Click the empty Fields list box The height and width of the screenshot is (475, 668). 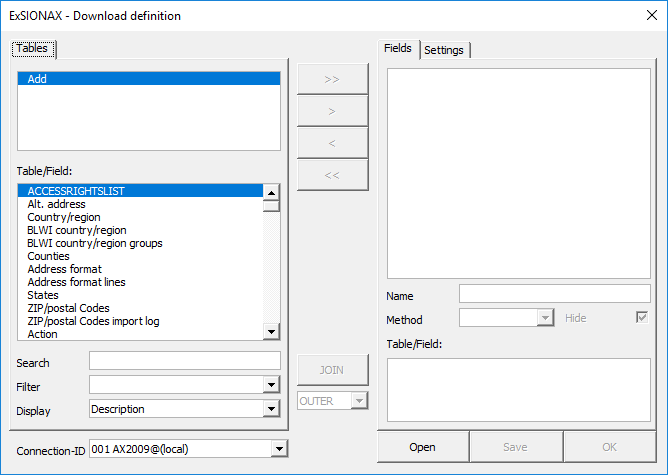[x=519, y=173]
